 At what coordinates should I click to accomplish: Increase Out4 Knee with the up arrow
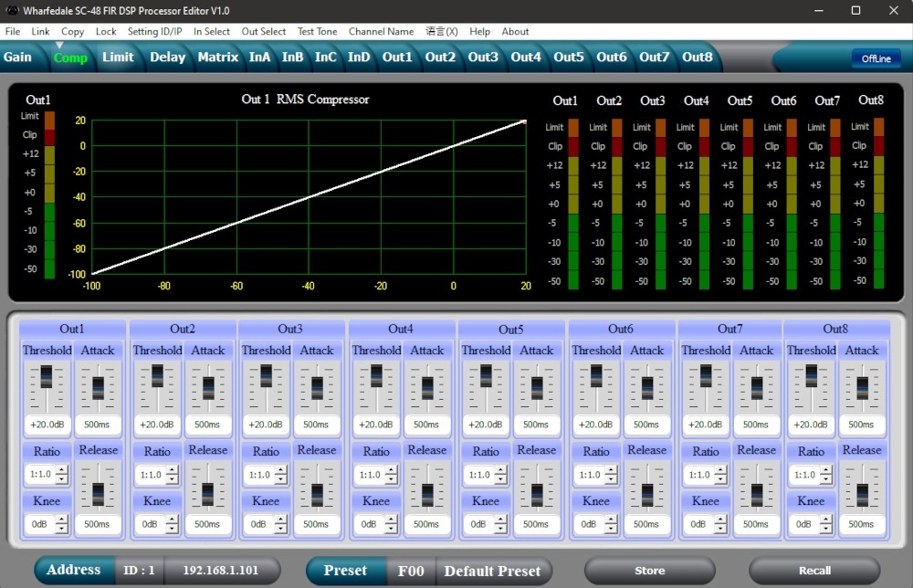[392, 520]
